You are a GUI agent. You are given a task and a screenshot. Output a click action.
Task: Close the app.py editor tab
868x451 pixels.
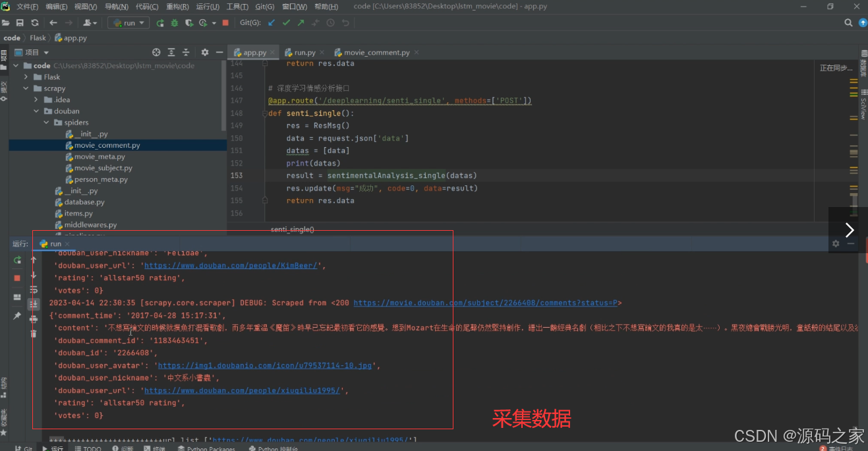click(x=273, y=53)
